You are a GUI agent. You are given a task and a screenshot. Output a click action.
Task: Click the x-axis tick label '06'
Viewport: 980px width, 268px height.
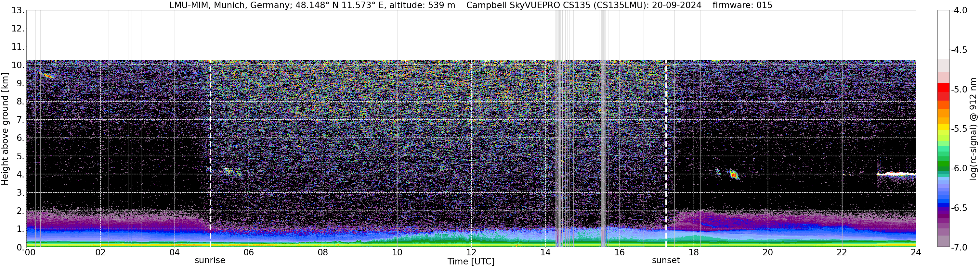(x=249, y=252)
